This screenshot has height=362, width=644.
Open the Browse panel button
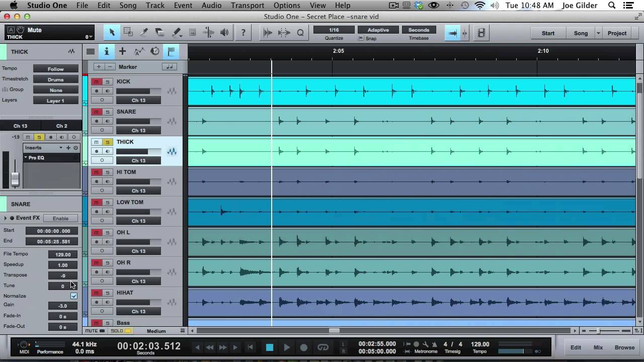click(624, 347)
